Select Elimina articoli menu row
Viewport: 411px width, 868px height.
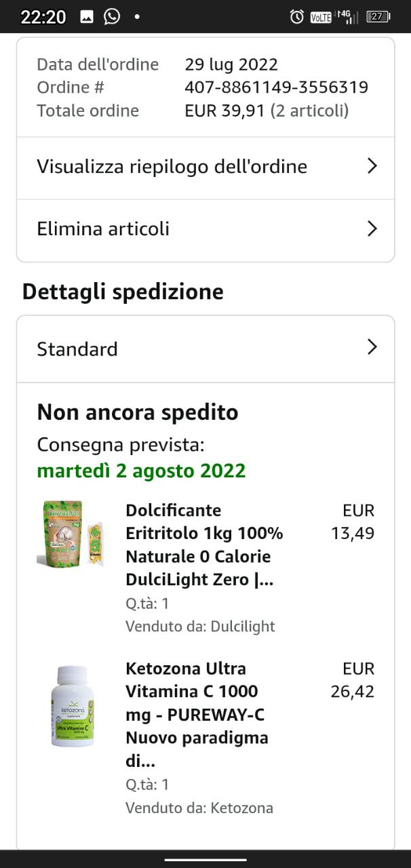point(103,229)
